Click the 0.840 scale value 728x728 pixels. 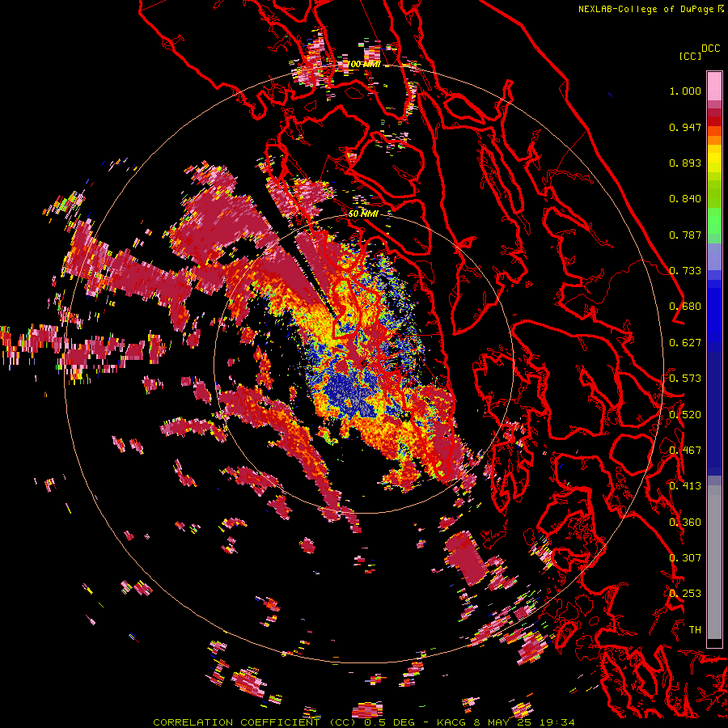pos(685,199)
